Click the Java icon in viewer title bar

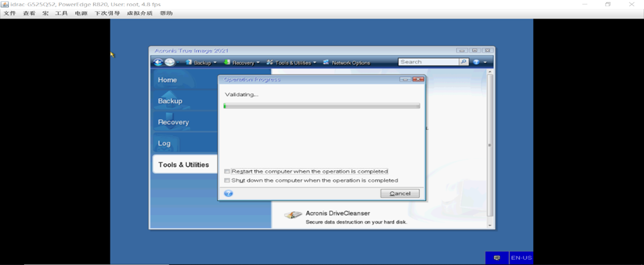point(5,4)
